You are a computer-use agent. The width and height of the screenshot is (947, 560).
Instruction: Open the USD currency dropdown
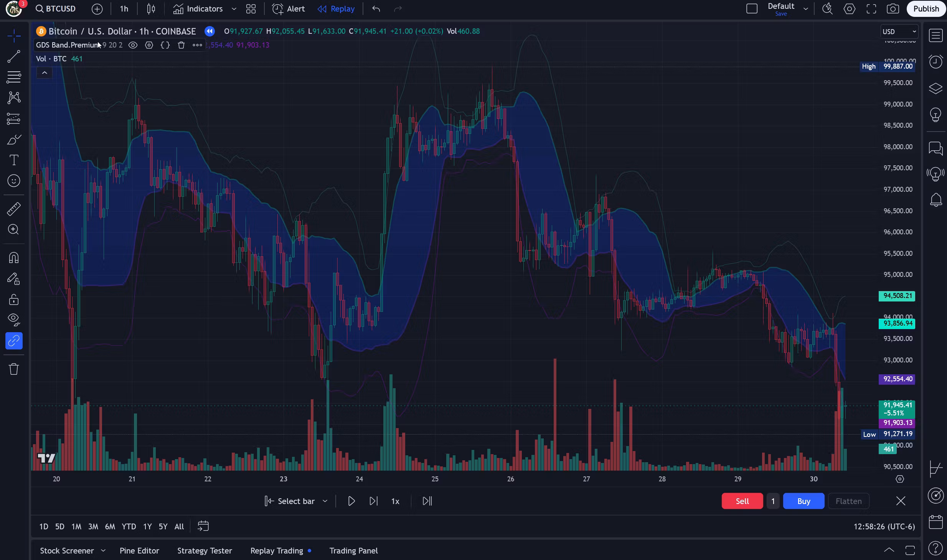(x=899, y=31)
